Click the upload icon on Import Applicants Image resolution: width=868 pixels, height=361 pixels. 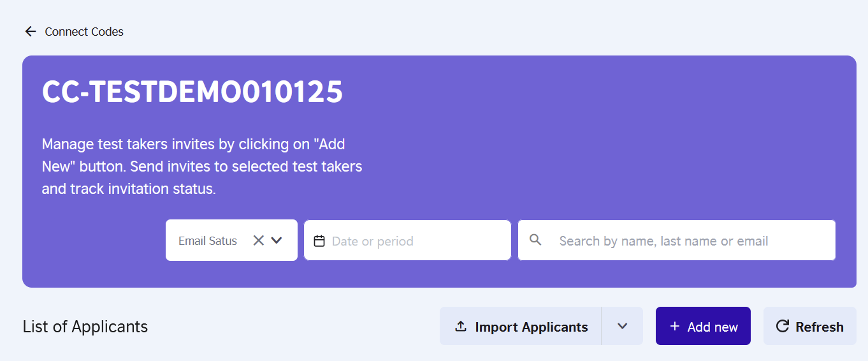[x=460, y=327]
